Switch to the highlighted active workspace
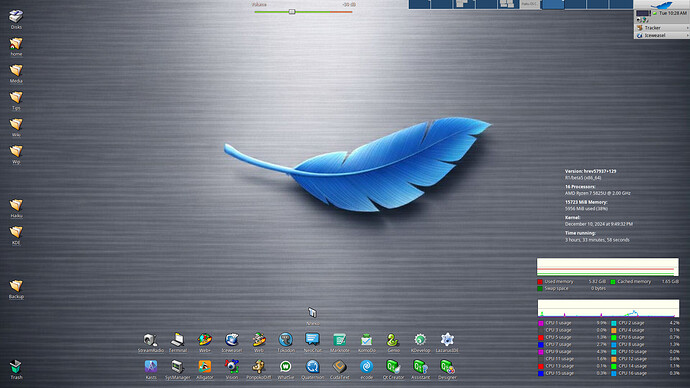The height and width of the screenshot is (388, 690). pos(553,4)
